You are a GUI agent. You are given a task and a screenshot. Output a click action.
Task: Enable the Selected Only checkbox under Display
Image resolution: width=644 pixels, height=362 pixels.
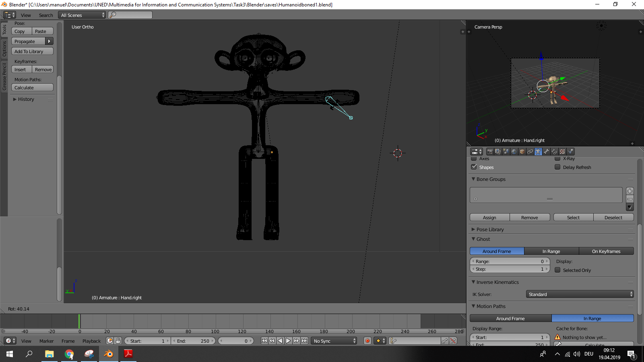point(557,270)
